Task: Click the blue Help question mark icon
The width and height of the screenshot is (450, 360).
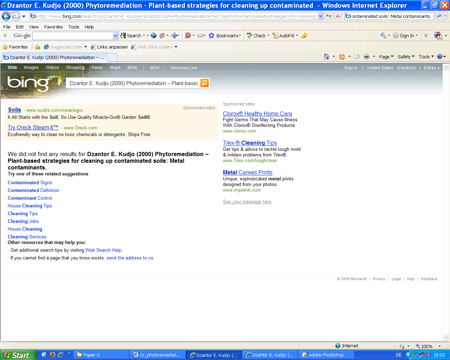Action: point(440,57)
